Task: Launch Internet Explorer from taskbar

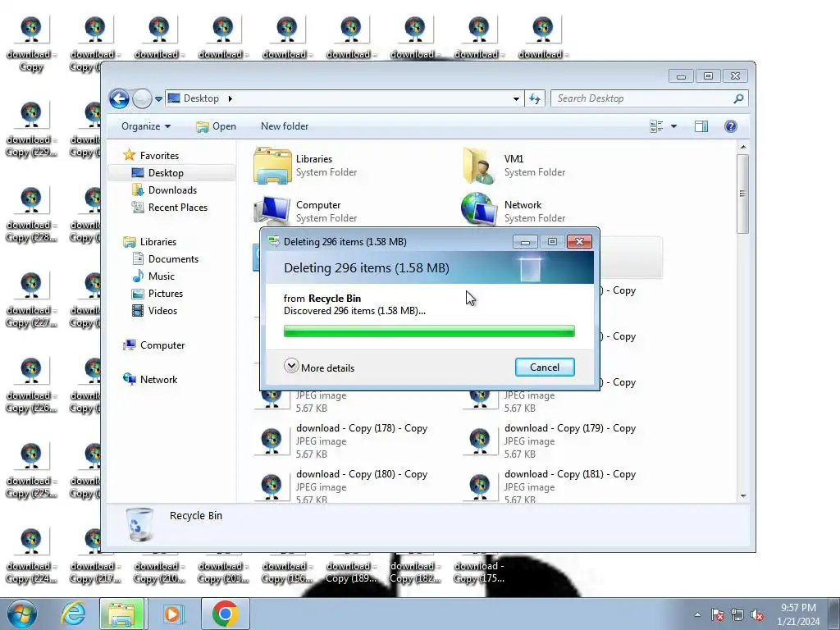Action: coord(73,614)
